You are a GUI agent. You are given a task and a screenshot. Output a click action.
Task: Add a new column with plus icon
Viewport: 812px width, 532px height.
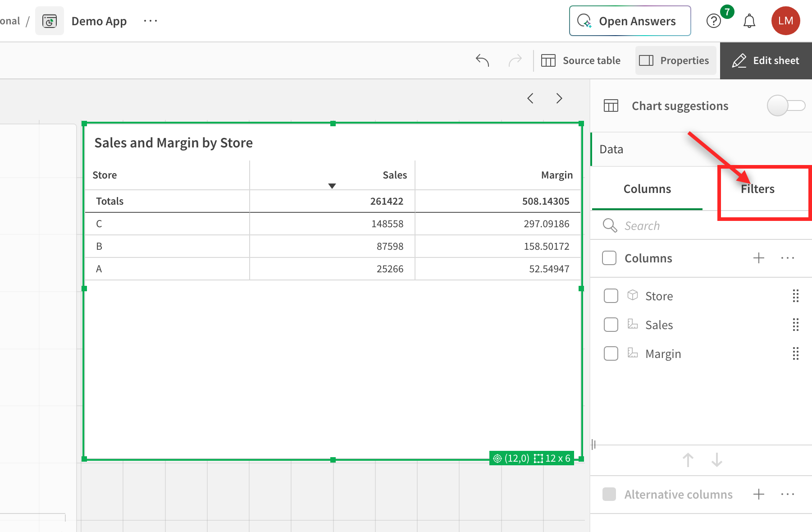pyautogui.click(x=759, y=258)
